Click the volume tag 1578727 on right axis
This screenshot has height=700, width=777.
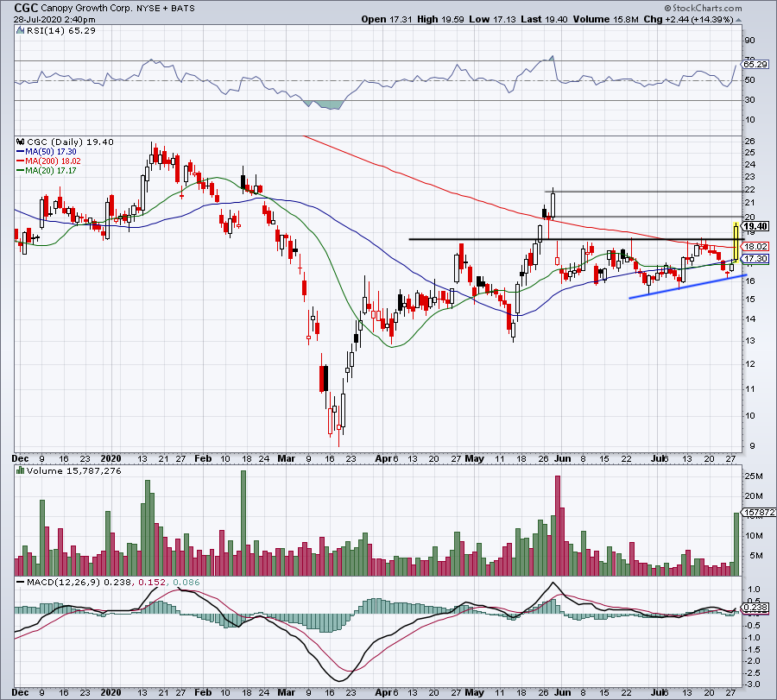click(759, 512)
